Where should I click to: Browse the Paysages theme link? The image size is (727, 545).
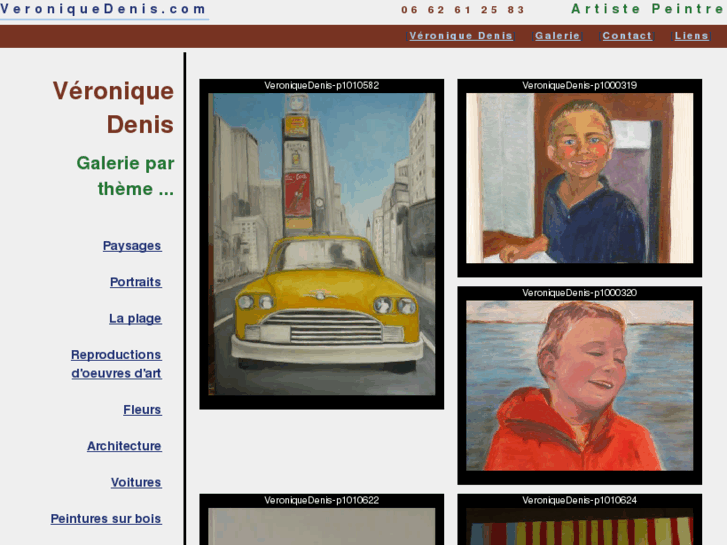132,246
